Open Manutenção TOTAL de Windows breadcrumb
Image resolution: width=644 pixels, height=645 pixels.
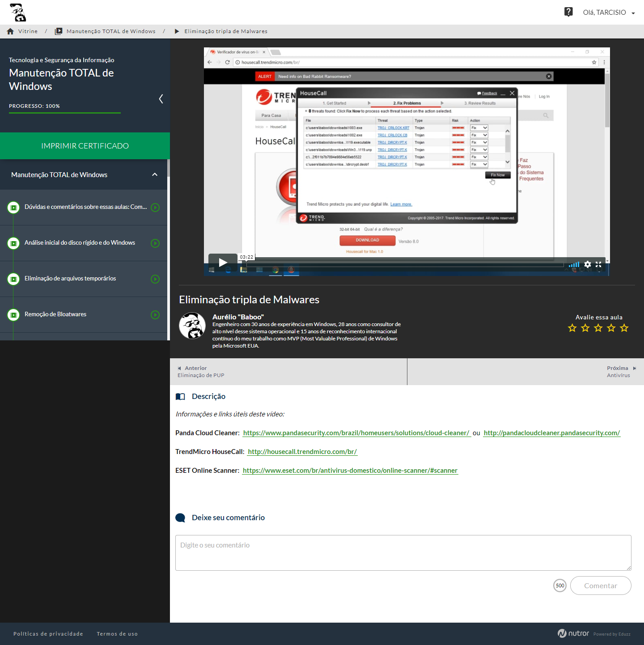pos(110,31)
